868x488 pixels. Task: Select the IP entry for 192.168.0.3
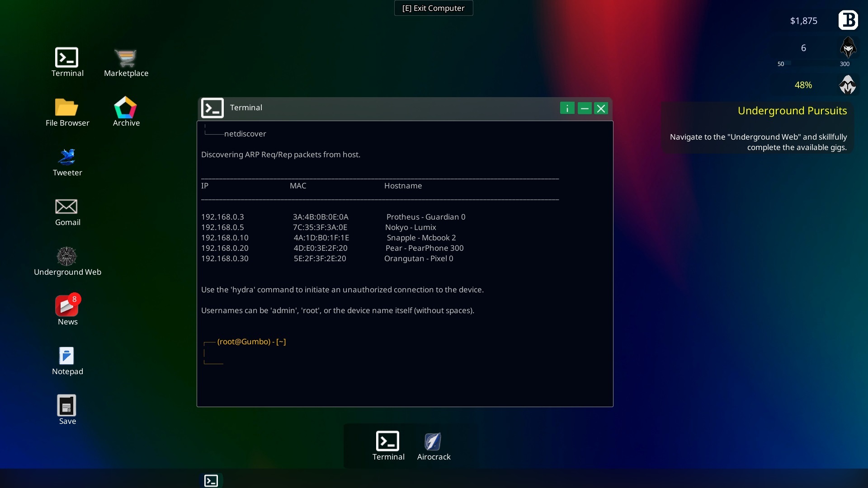click(x=222, y=216)
